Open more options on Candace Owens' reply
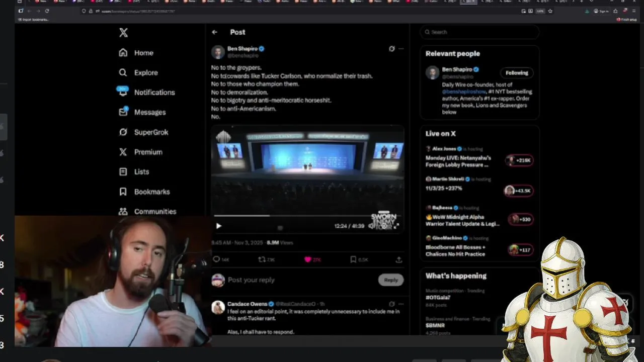This screenshot has height=362, width=644. pos(401,304)
